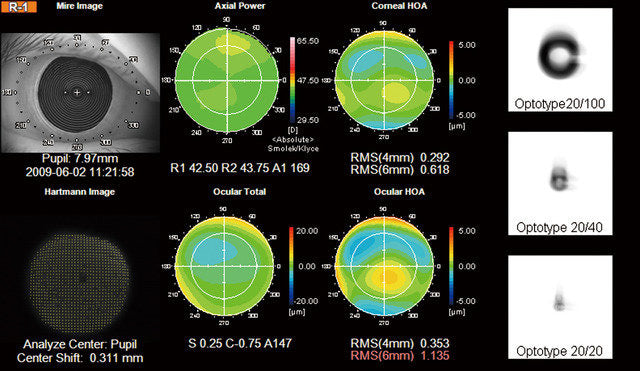Select the Ocular Total map
640x371 pixels.
(x=224, y=266)
